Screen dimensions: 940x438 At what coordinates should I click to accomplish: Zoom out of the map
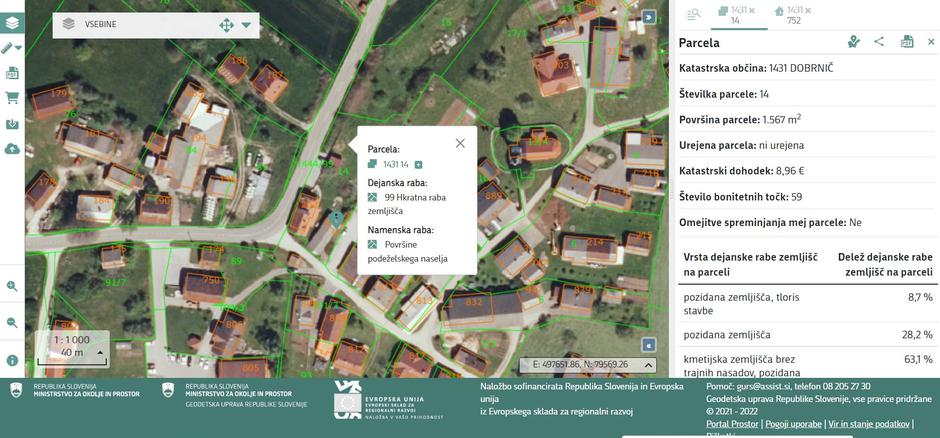click(12, 322)
